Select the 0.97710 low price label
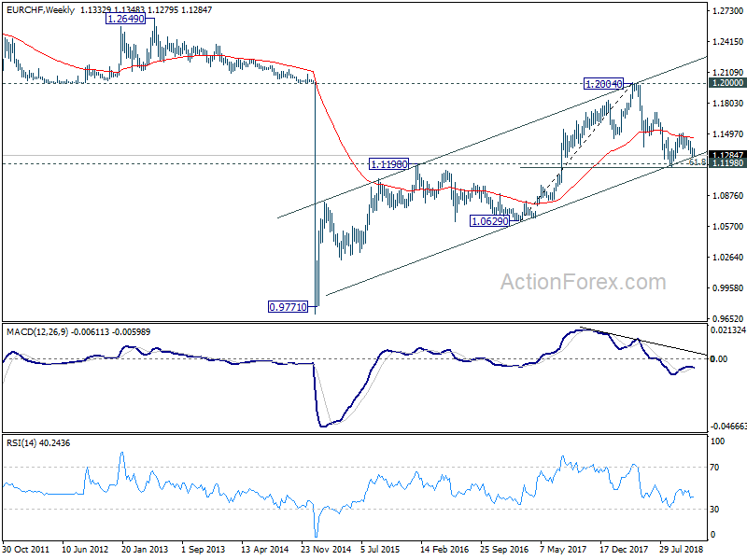747x560 pixels. [289, 307]
